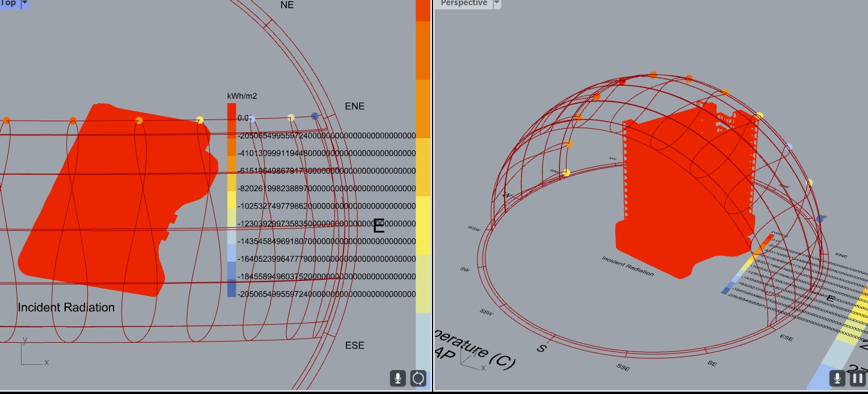The image size is (868, 394).
Task: Click the microphone icon in Perspective viewport
Action: (x=837, y=378)
